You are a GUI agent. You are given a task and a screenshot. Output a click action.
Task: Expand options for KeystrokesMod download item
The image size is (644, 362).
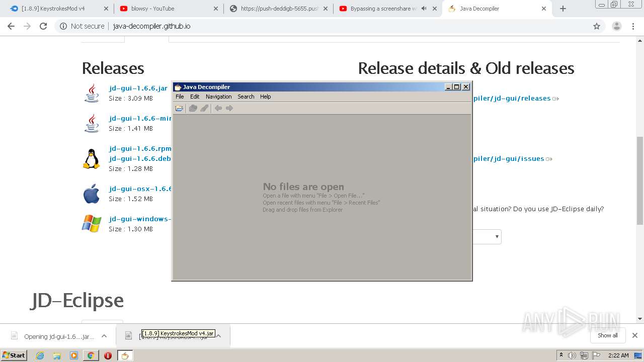[x=219, y=336]
